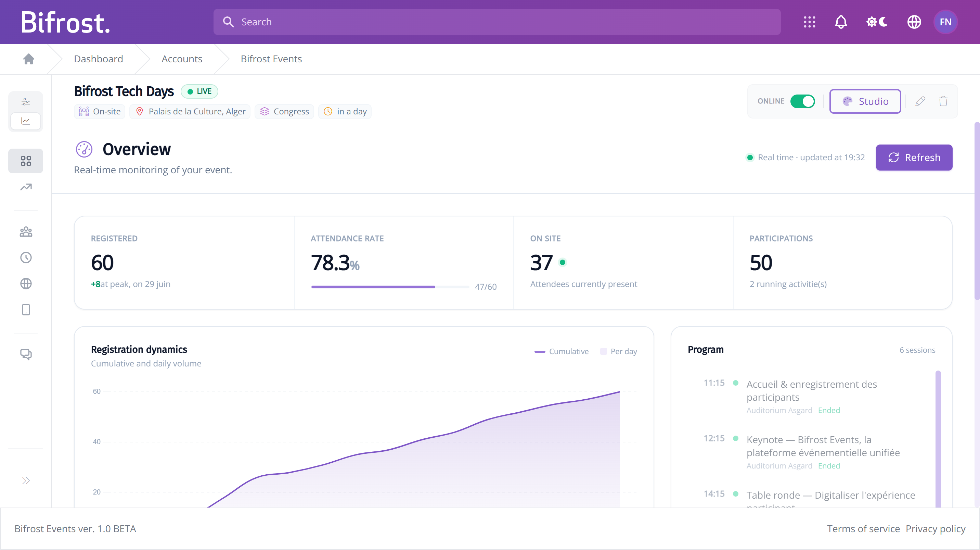The width and height of the screenshot is (980, 550).
Task: Click the Bifrost logo
Action: pos(65,22)
